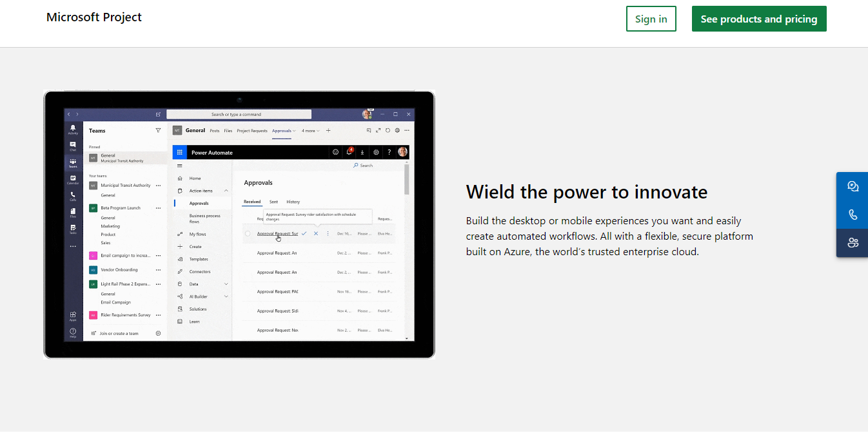The image size is (868, 433).
Task: Switch to the Sent approvals tab
Action: (273, 202)
